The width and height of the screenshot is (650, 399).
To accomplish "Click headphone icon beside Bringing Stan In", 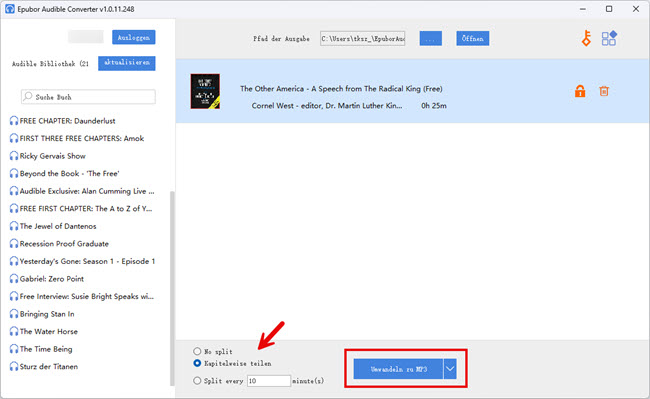I will click(x=14, y=314).
